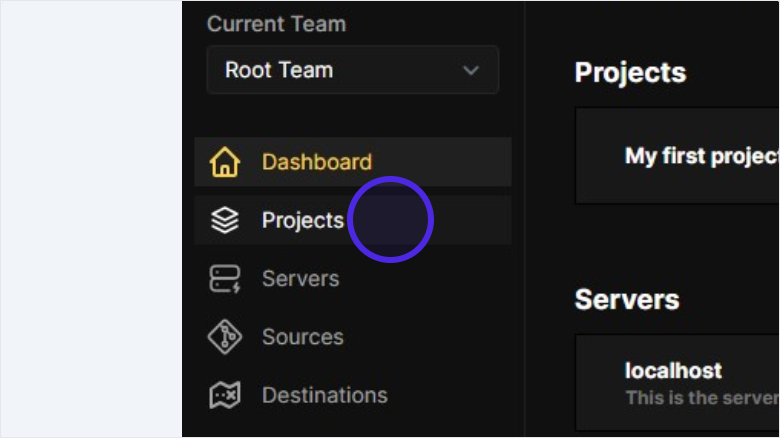The image size is (780, 438).
Task: Click the localhost server description text
Action: [701, 397]
